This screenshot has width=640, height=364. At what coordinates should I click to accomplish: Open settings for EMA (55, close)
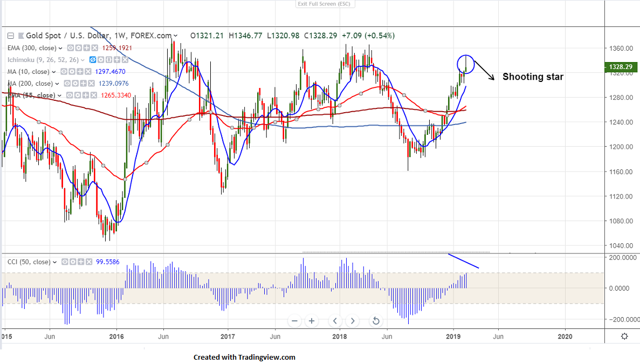[78, 95]
